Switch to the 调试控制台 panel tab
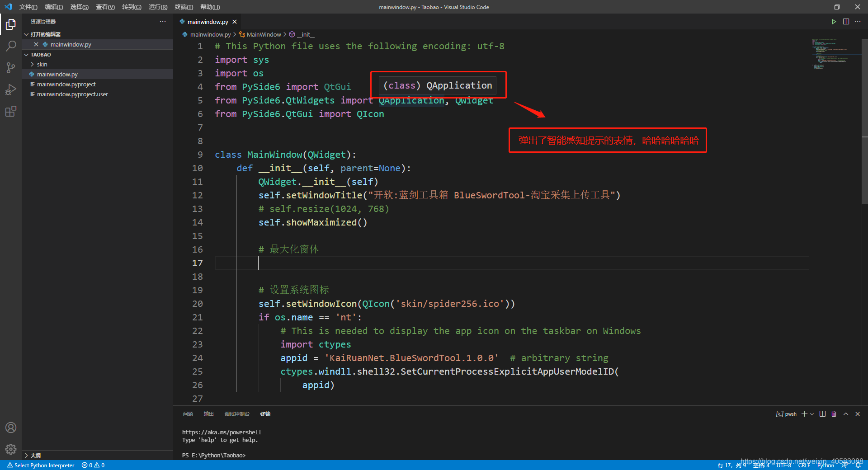The width and height of the screenshot is (868, 470). (x=237, y=414)
